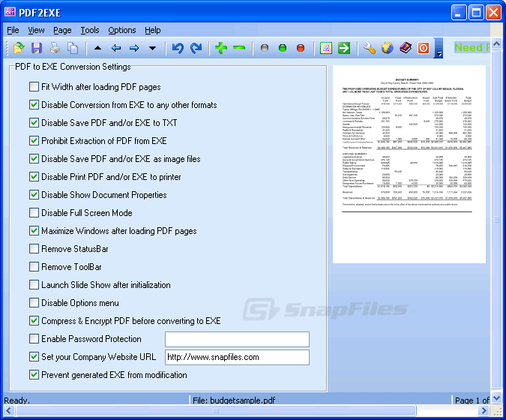Screen dimensions: 506x420
Task: Click the red circle toolbar button
Action: point(301,48)
